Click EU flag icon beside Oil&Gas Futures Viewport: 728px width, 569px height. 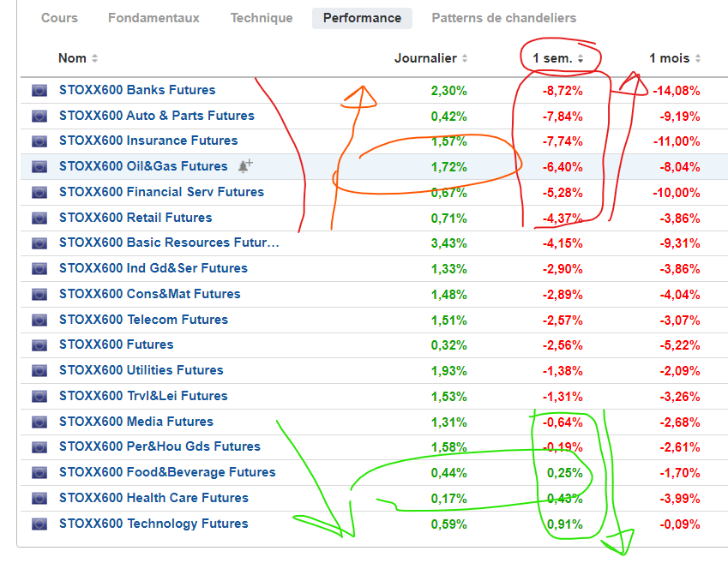click(x=39, y=166)
